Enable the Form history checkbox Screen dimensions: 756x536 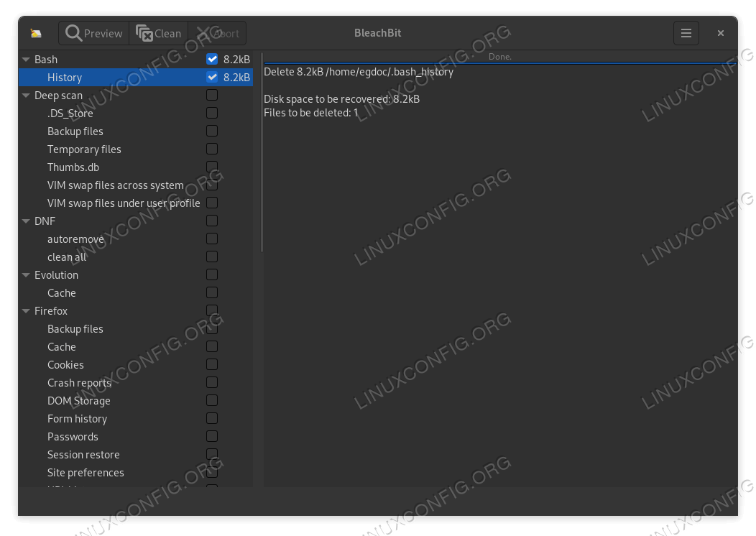(212, 418)
